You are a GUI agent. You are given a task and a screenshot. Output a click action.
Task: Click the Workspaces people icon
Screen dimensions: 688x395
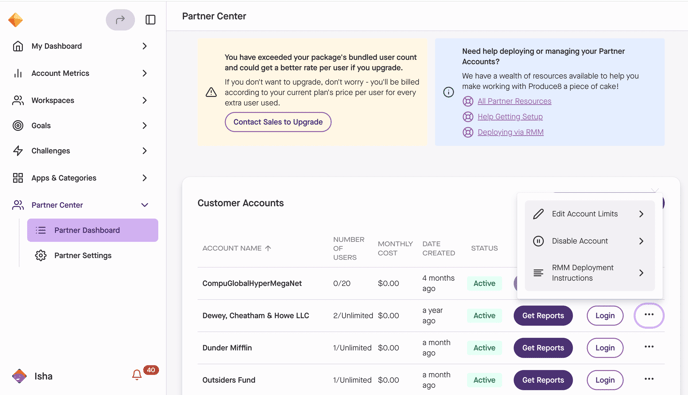[x=18, y=101]
